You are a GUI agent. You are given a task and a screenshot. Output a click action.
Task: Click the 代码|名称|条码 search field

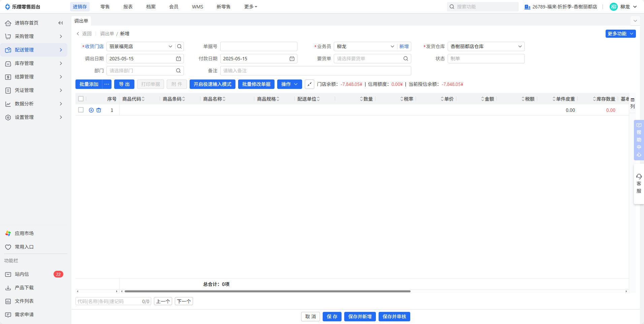point(113,301)
